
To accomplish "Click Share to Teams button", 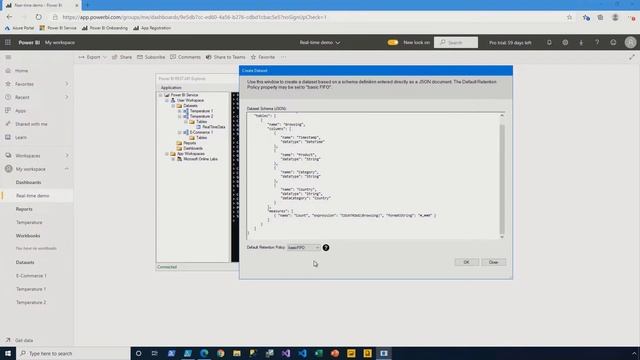I will 225,57.
